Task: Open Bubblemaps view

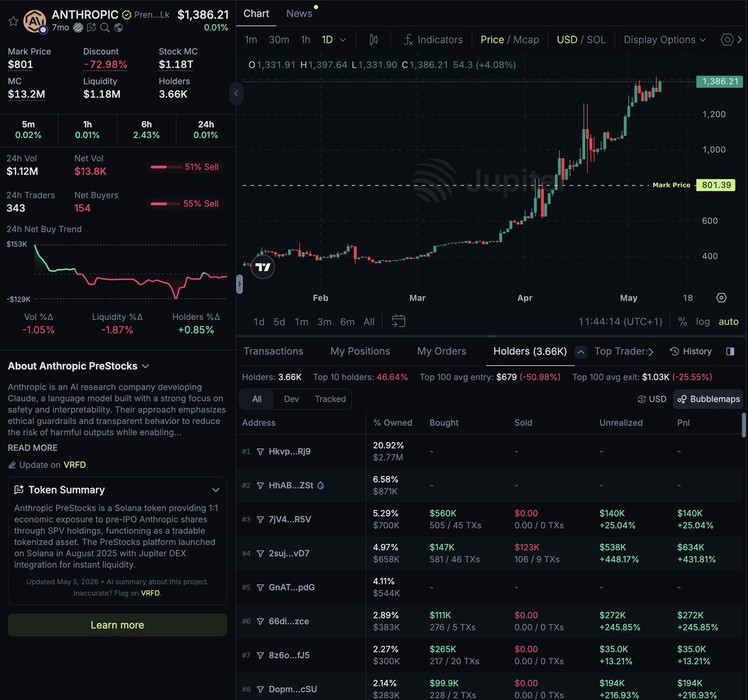Action: pos(708,399)
